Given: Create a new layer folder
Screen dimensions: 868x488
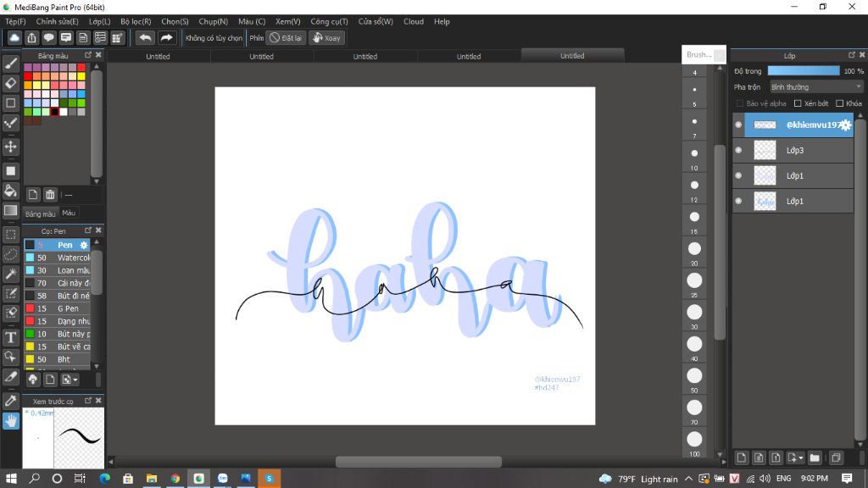Looking at the screenshot, I should (815, 457).
